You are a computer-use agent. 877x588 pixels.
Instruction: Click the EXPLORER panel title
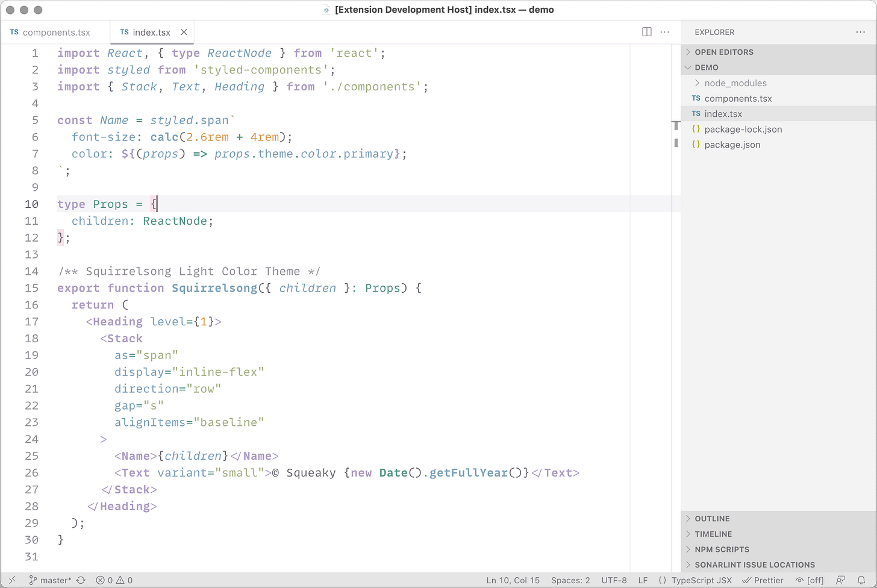click(x=714, y=32)
